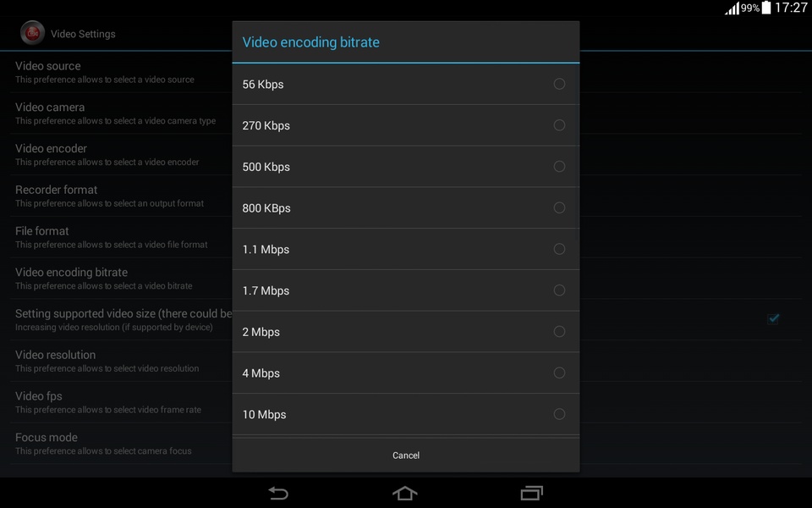Tap the Android home navigation icon
Screen dimensions: 812x508
click(405, 493)
